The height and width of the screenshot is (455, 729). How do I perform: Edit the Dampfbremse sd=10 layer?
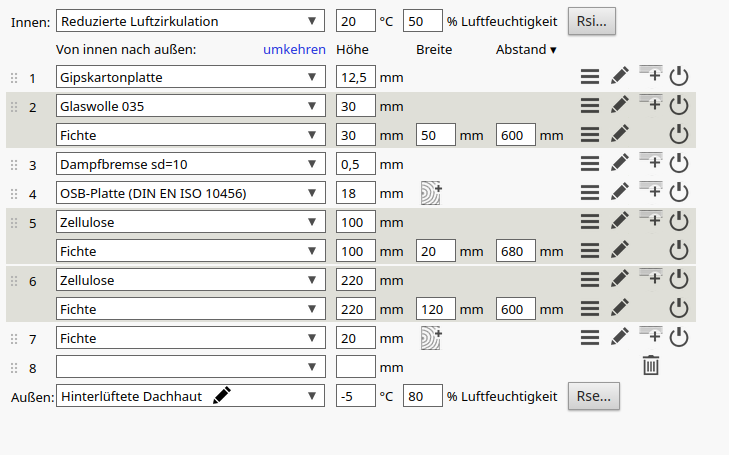click(x=620, y=163)
